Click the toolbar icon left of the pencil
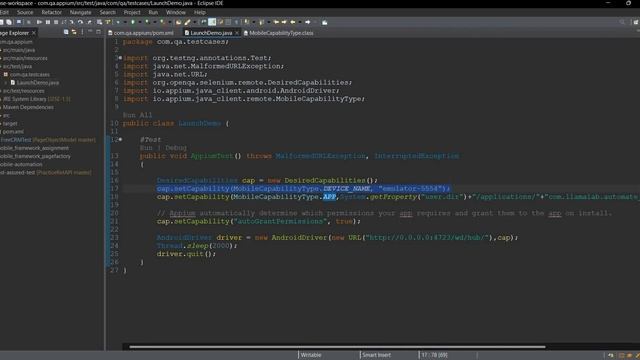640x360 pixels. pos(178,22)
